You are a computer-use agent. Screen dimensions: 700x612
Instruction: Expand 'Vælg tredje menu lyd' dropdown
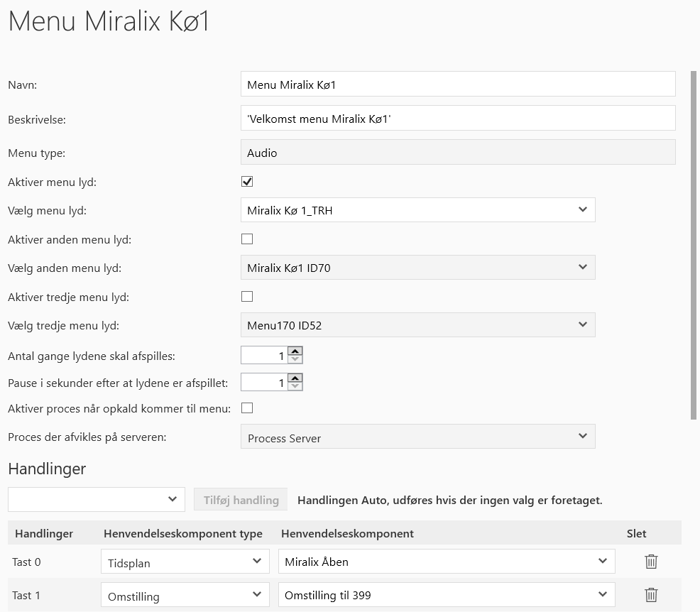click(417, 325)
